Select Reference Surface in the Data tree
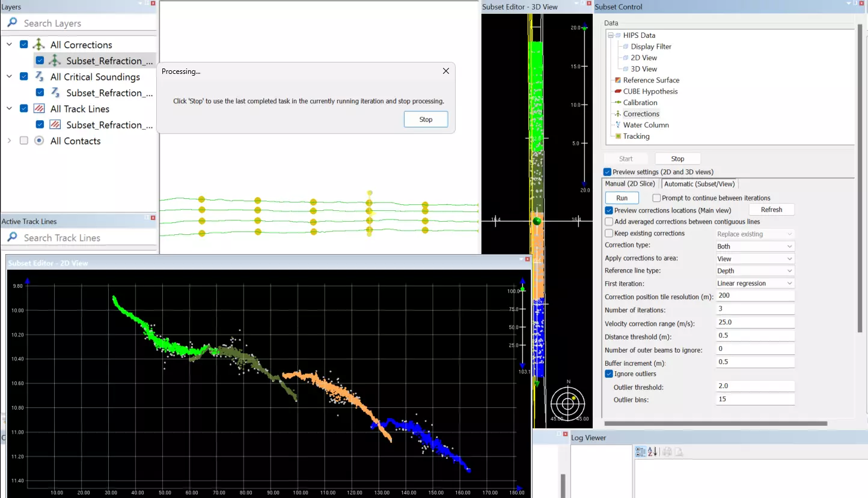 650,80
